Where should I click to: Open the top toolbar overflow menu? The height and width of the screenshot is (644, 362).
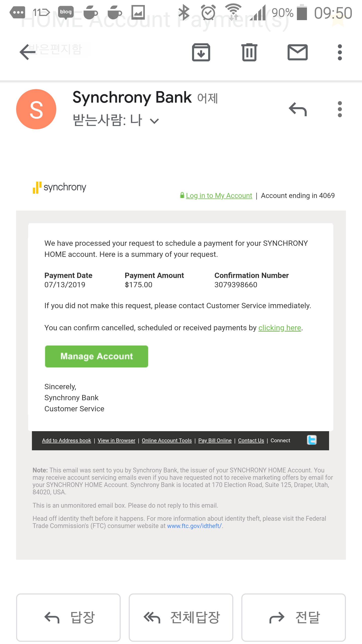pyautogui.click(x=340, y=52)
